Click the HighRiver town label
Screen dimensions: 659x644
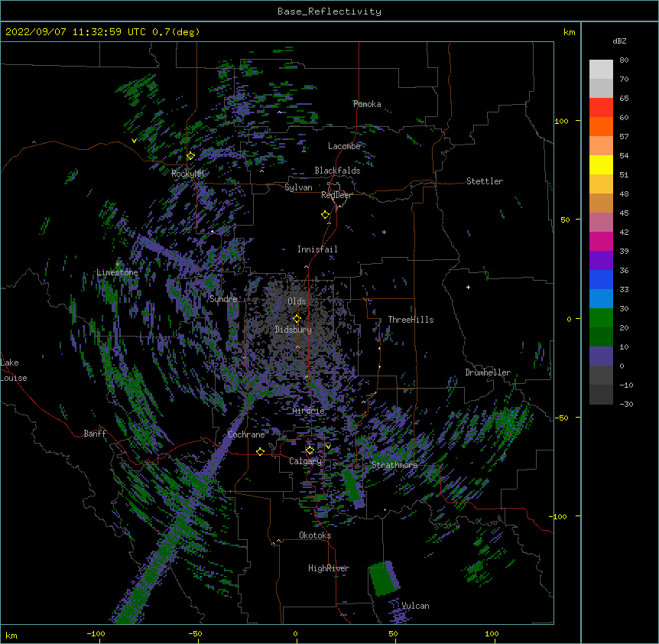(x=329, y=569)
